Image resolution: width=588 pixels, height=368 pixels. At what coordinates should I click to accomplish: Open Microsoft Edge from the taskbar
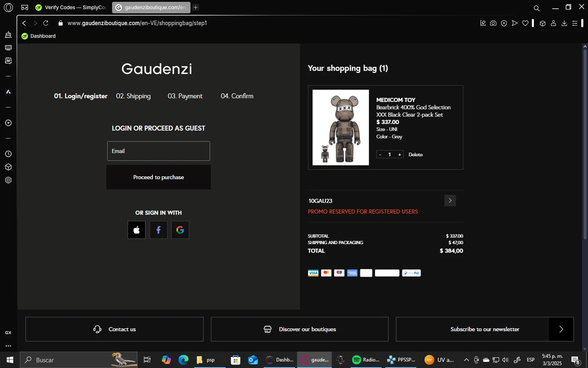183,360
